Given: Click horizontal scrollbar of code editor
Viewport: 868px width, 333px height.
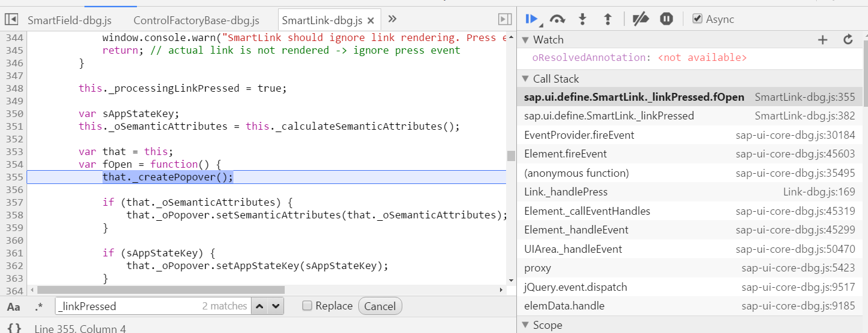Looking at the screenshot, I should (x=160, y=290).
